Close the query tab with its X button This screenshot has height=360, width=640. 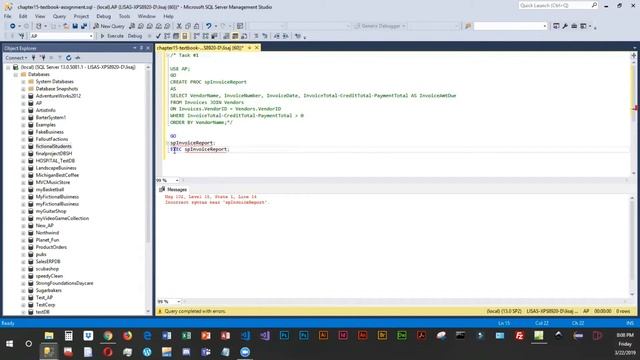tap(257, 48)
